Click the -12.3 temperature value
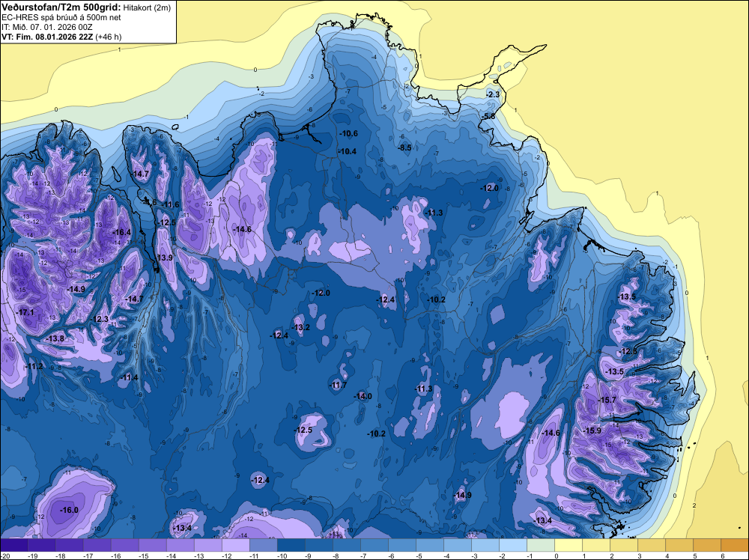Image resolution: width=749 pixels, height=560 pixels. pos(100,319)
